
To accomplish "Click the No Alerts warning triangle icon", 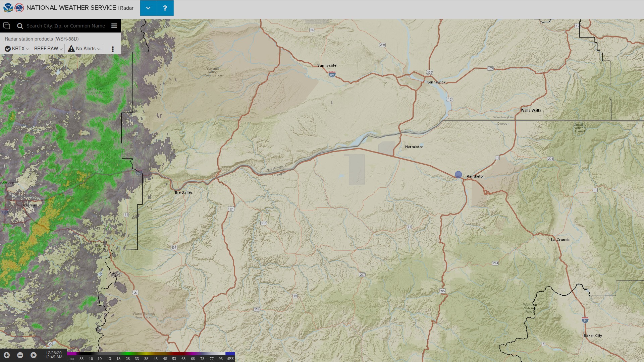I will point(71,49).
